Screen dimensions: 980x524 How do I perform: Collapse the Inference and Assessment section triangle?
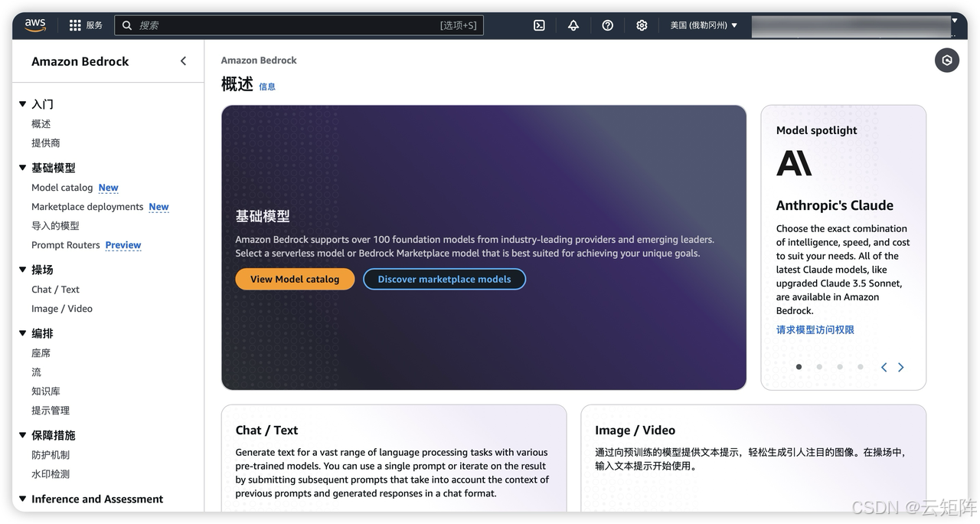tap(23, 498)
